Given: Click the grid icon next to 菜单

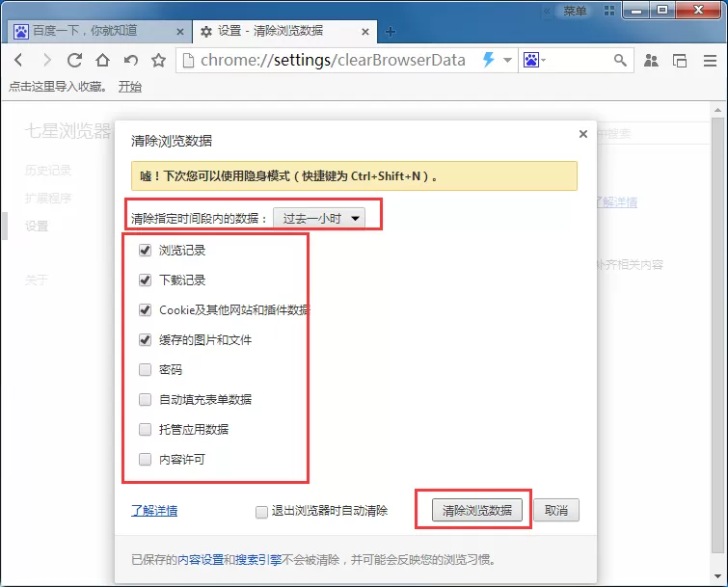Looking at the screenshot, I should (609, 11).
